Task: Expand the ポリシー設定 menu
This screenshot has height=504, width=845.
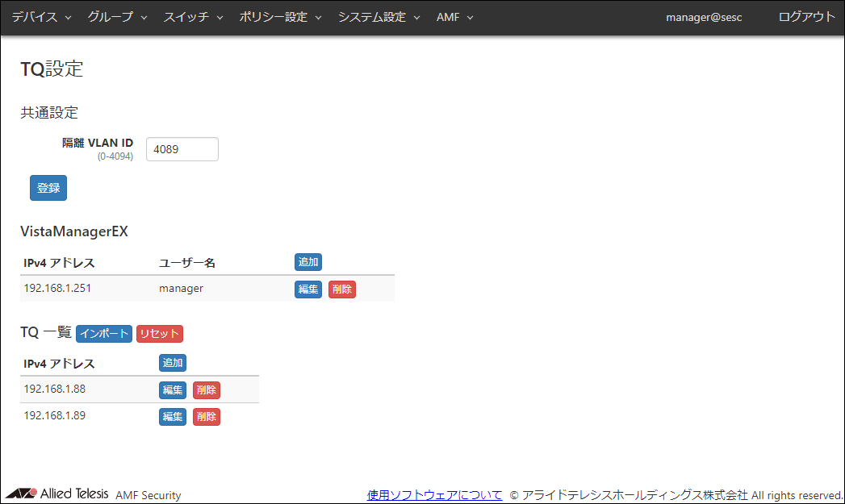Action: click(280, 17)
